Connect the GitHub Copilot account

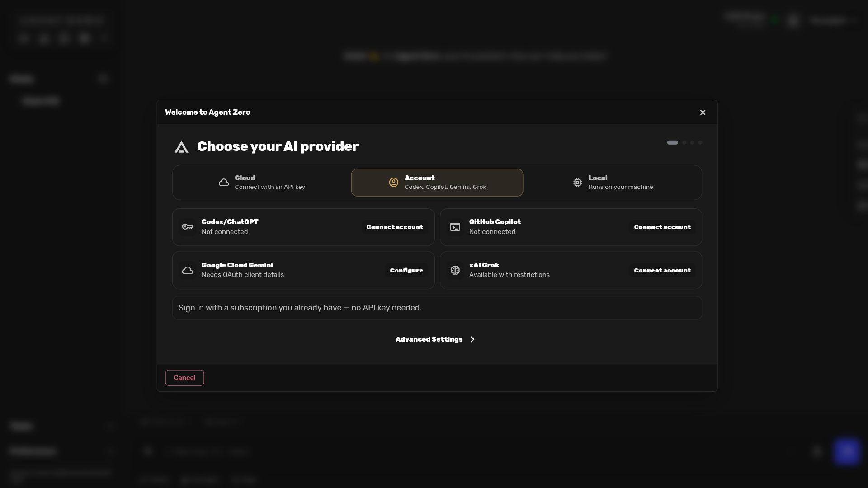[x=662, y=227]
